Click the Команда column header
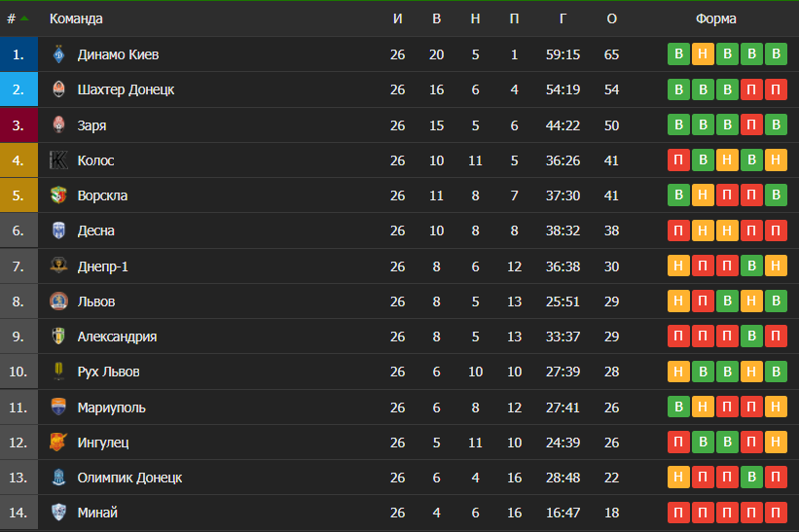Image resolution: width=799 pixels, height=532 pixels. [x=76, y=18]
